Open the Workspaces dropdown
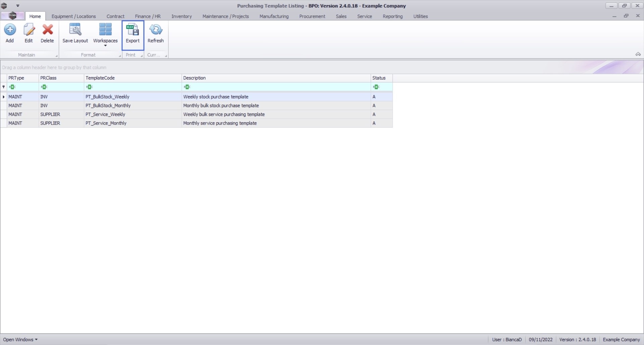 (105, 35)
